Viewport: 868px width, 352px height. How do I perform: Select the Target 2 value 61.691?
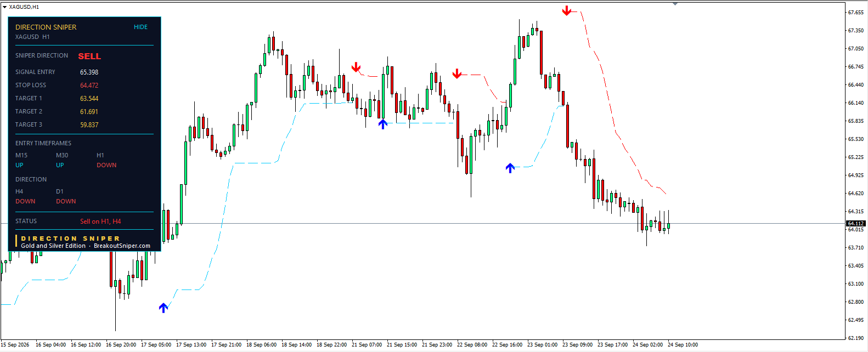[89, 111]
